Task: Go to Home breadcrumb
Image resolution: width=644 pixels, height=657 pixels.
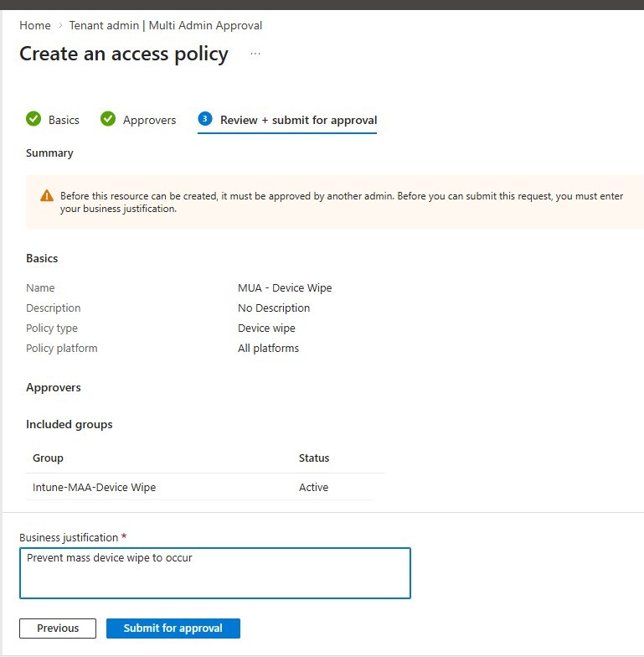Action: tap(35, 25)
